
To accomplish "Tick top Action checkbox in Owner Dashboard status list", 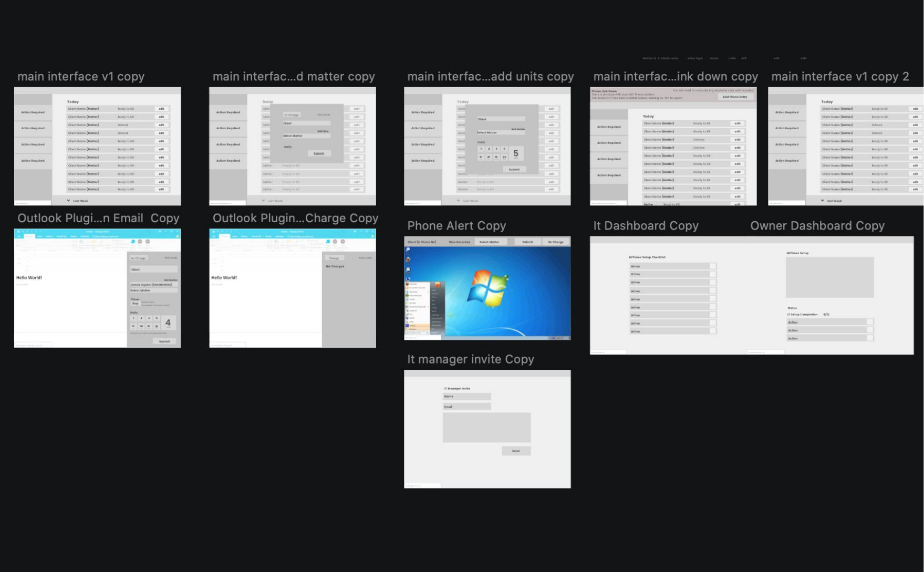I will pos(870,322).
